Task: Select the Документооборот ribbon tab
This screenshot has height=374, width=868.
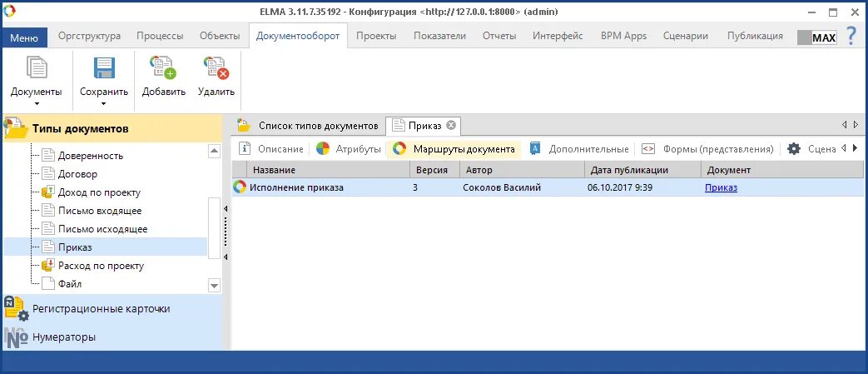Action: pyautogui.click(x=298, y=36)
